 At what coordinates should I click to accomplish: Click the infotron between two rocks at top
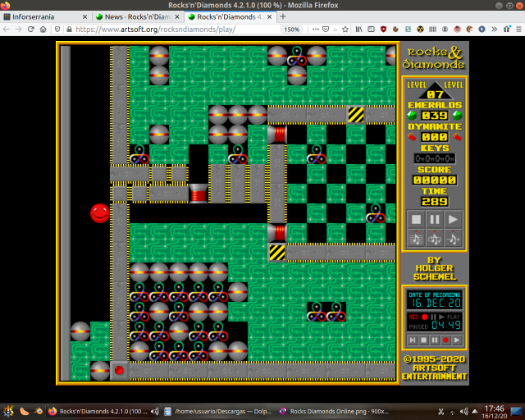pyautogui.click(x=297, y=56)
